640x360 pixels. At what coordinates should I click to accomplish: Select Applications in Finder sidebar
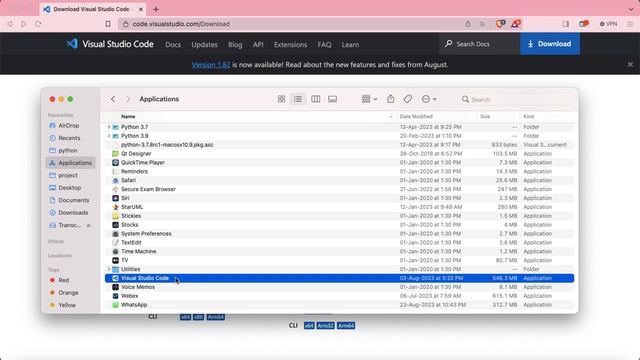click(x=70, y=163)
